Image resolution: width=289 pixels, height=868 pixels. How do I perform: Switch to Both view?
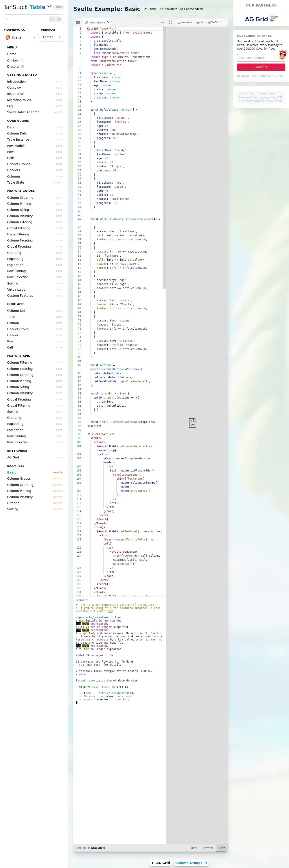point(222,848)
